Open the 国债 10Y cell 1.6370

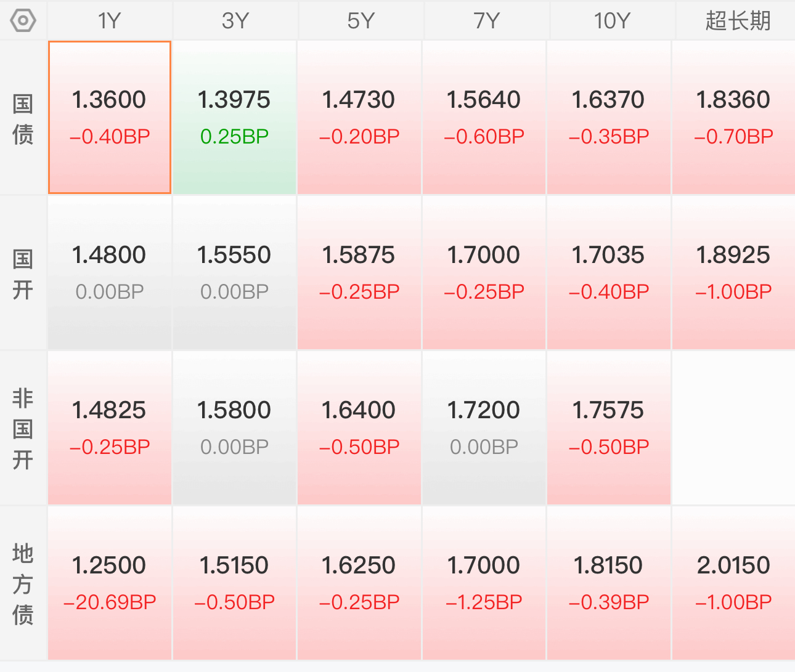pyautogui.click(x=609, y=118)
